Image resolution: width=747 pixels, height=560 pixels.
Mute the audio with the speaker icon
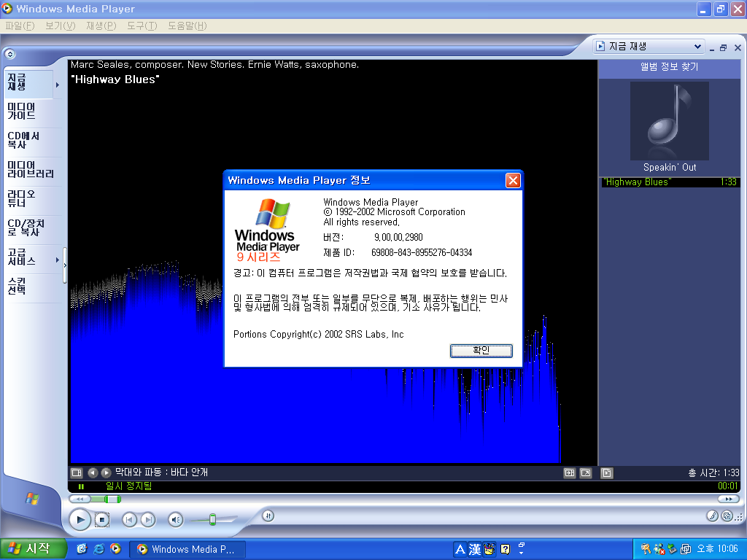(x=176, y=519)
